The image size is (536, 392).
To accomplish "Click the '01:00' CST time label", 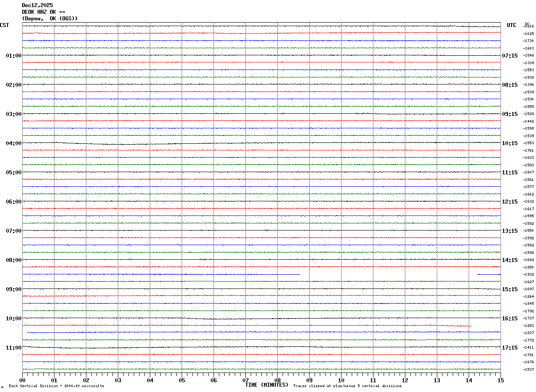I will coord(14,56).
